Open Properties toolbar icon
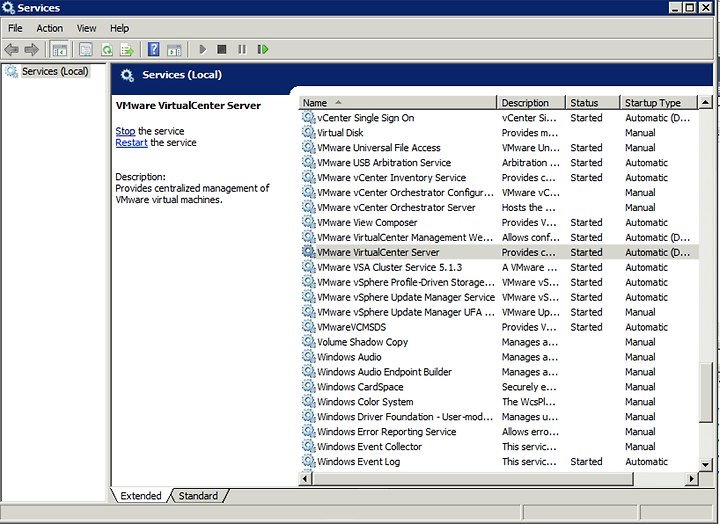This screenshot has width=720, height=524. click(86, 49)
